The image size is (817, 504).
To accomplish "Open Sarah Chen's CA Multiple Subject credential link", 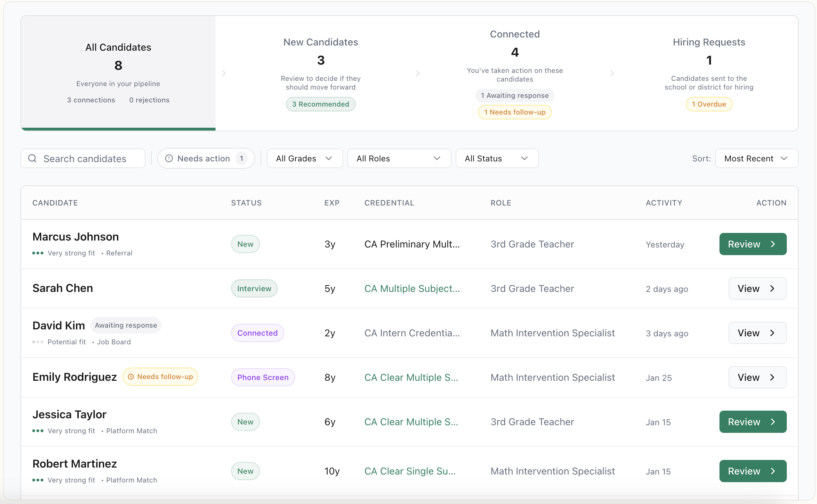I will pyautogui.click(x=412, y=288).
